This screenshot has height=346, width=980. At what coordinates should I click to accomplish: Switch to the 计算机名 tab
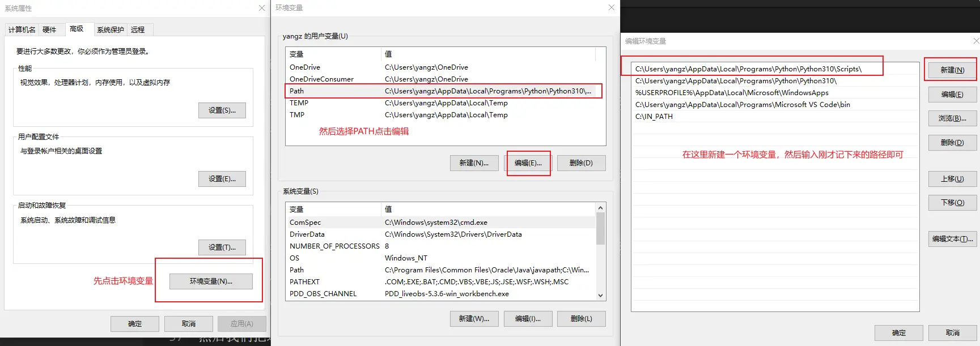(22, 29)
